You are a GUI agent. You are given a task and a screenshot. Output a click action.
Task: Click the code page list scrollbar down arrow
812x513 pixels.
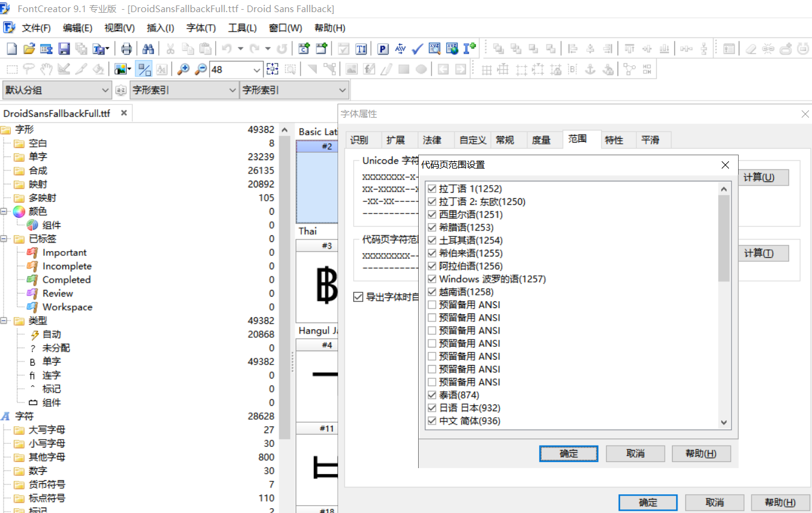pyautogui.click(x=724, y=423)
